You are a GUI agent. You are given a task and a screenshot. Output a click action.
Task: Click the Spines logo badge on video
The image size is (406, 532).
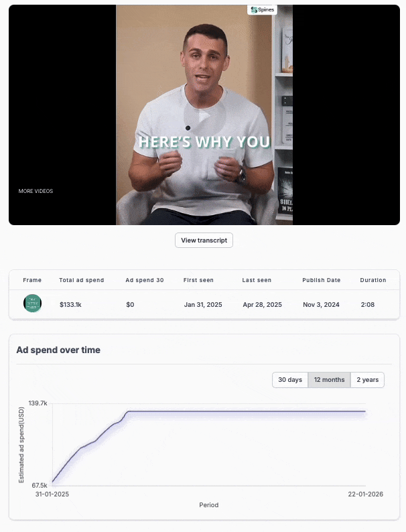(262, 10)
